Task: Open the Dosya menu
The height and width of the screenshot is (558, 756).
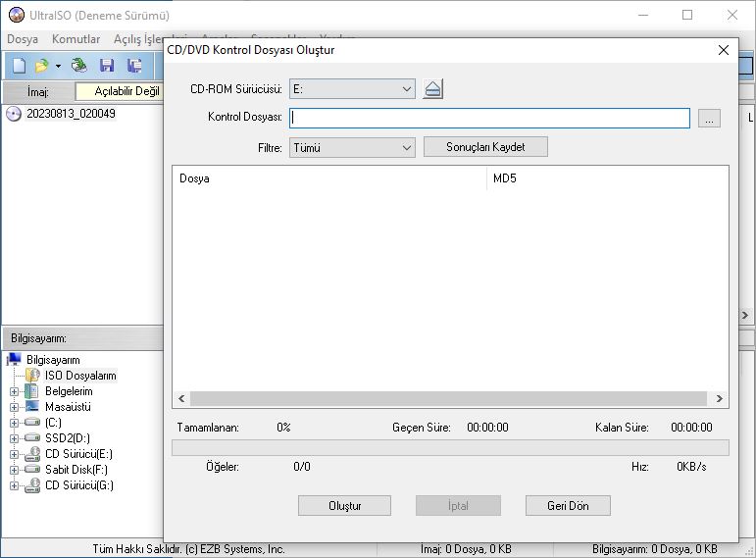Action: coord(23,39)
